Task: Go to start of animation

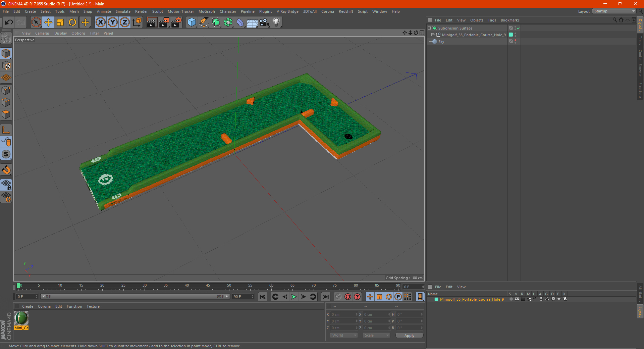Action: [x=263, y=297]
